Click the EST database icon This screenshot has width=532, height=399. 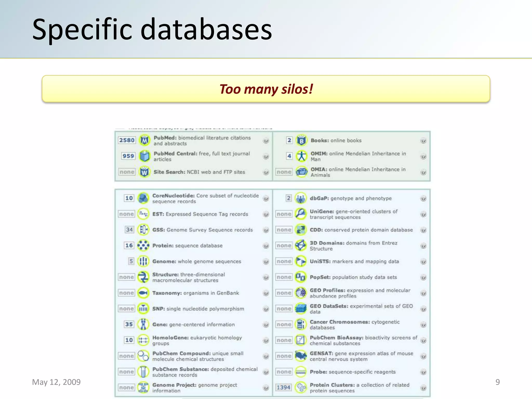(x=143, y=214)
